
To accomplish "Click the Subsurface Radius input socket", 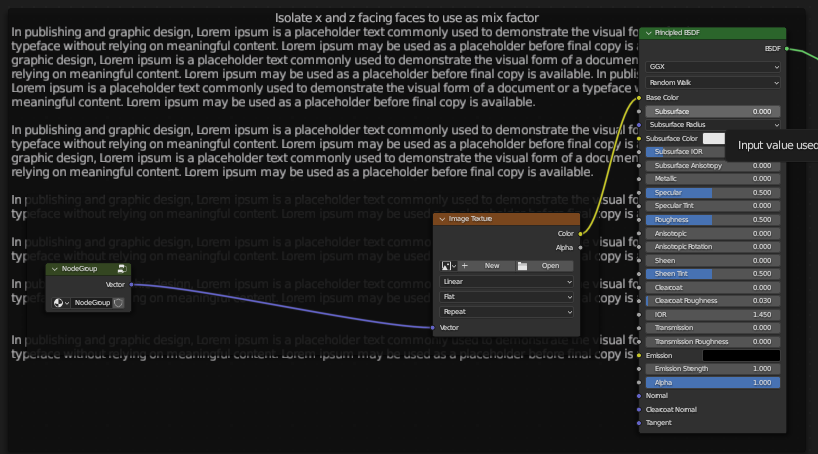I will [639, 125].
